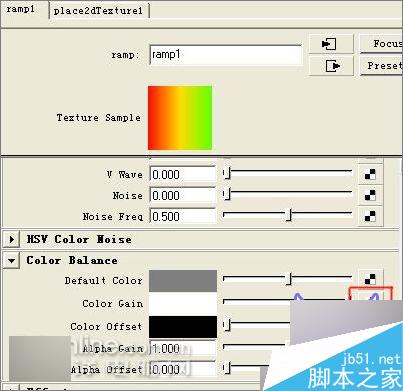Click the Alpha Offset value field
This screenshot has width=403, height=391.
click(x=183, y=369)
